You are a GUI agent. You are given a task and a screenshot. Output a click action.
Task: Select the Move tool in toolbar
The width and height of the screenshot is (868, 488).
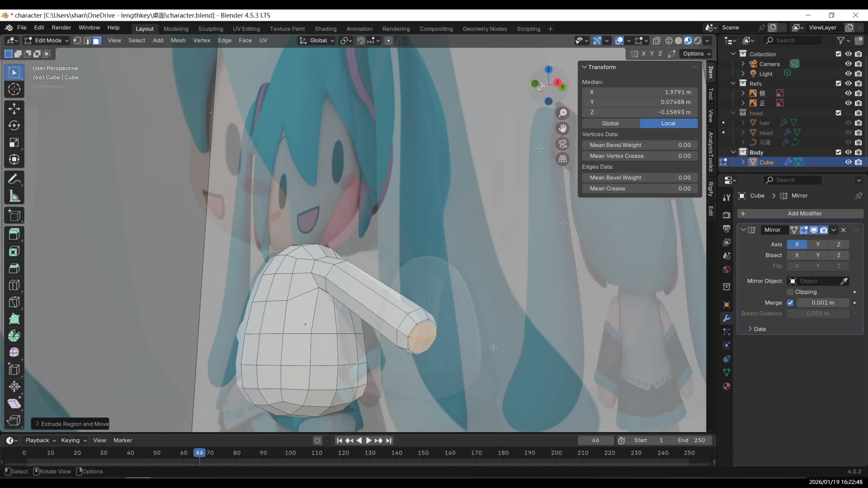click(14, 108)
